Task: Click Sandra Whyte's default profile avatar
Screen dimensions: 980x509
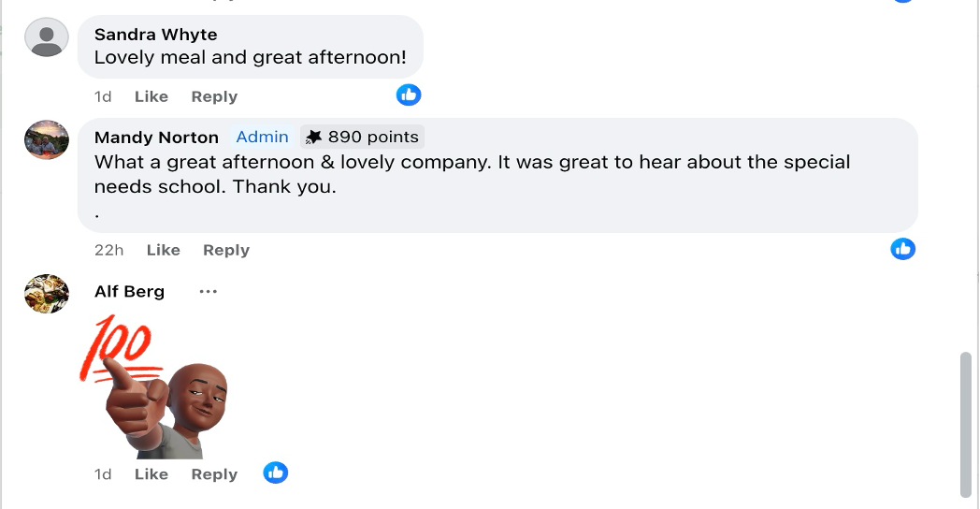Action: tap(46, 37)
